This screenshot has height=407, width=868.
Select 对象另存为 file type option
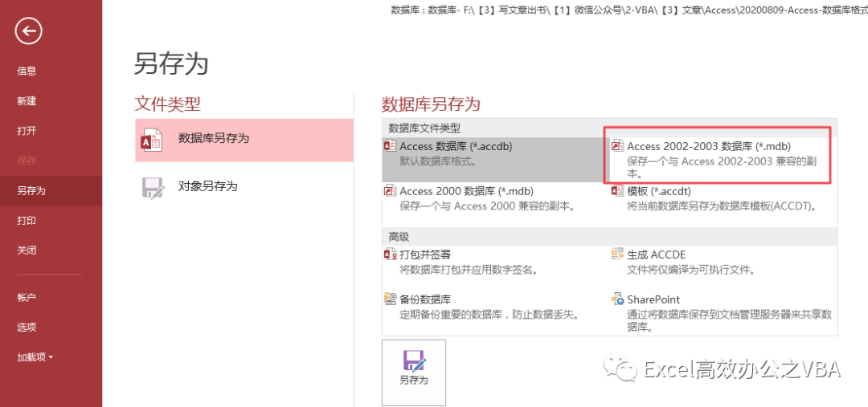click(x=244, y=187)
